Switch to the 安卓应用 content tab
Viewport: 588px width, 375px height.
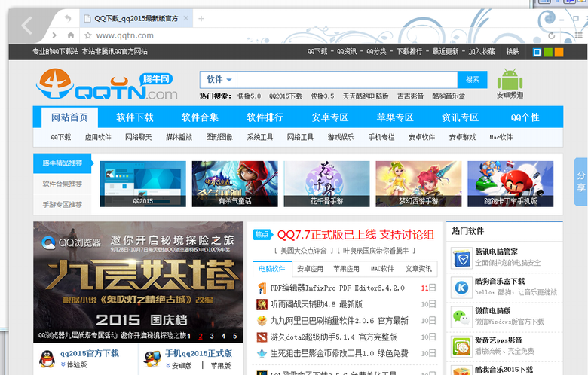coord(310,269)
